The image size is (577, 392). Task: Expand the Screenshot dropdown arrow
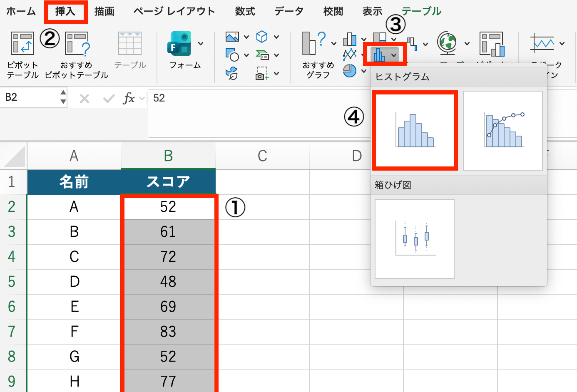click(276, 74)
